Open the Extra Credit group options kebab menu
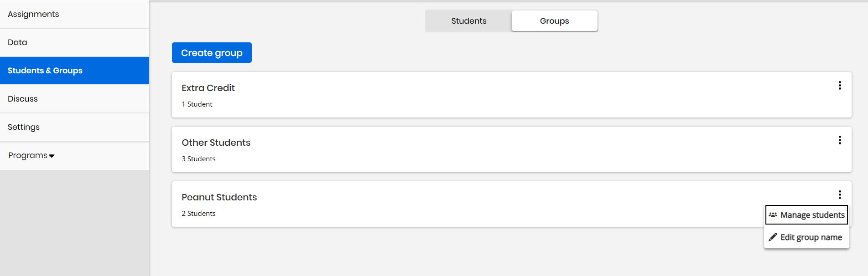This screenshot has width=868, height=276. point(840,86)
